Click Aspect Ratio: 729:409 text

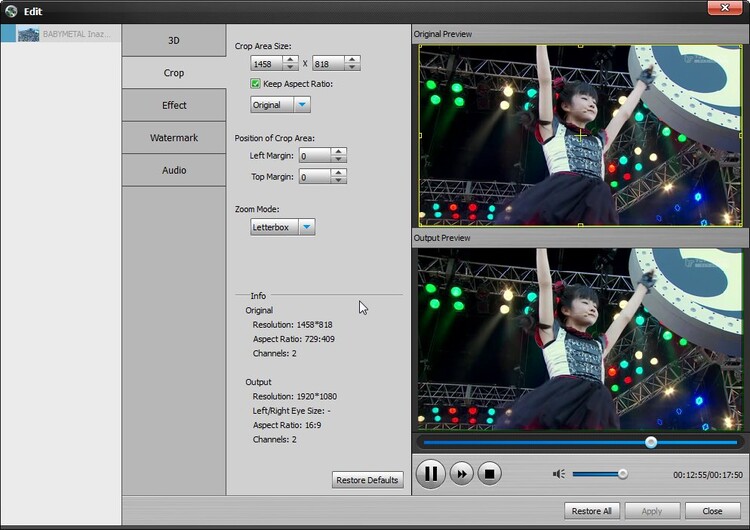point(294,339)
